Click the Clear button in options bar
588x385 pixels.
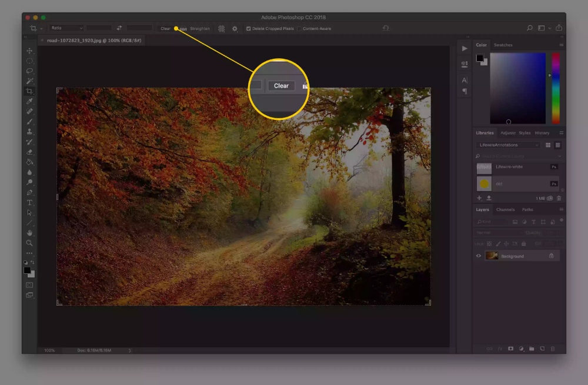(165, 28)
